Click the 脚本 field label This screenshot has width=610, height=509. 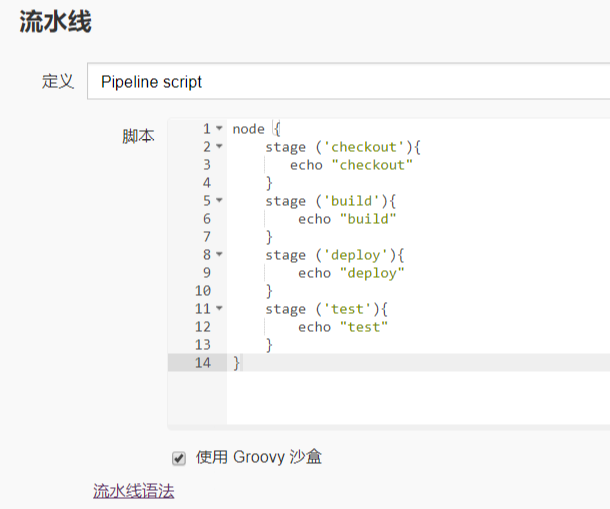pos(138,137)
